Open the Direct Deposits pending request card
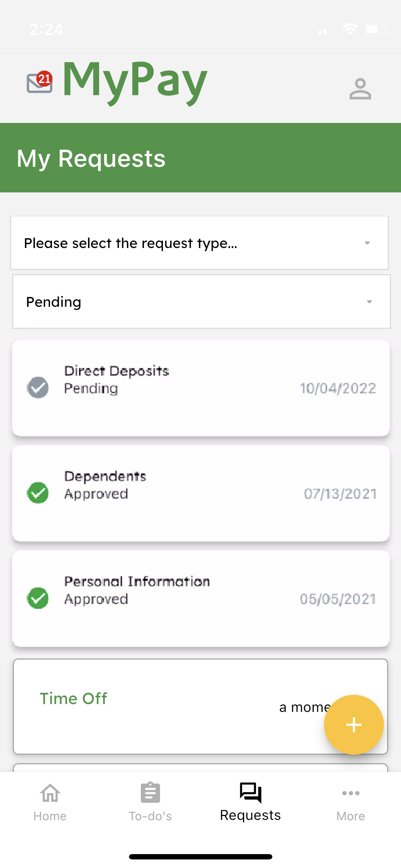Viewport: 401px width, 868px height. coord(201,388)
